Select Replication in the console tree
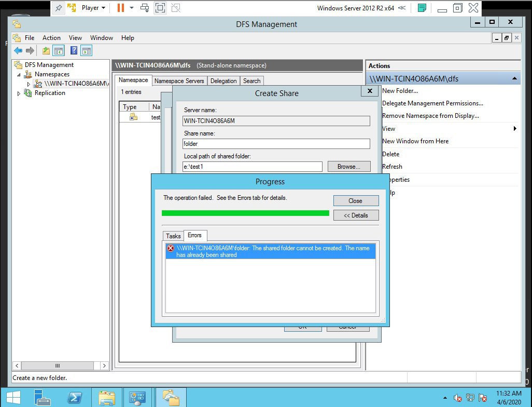Viewport: 532px width, 407px height. coord(50,93)
